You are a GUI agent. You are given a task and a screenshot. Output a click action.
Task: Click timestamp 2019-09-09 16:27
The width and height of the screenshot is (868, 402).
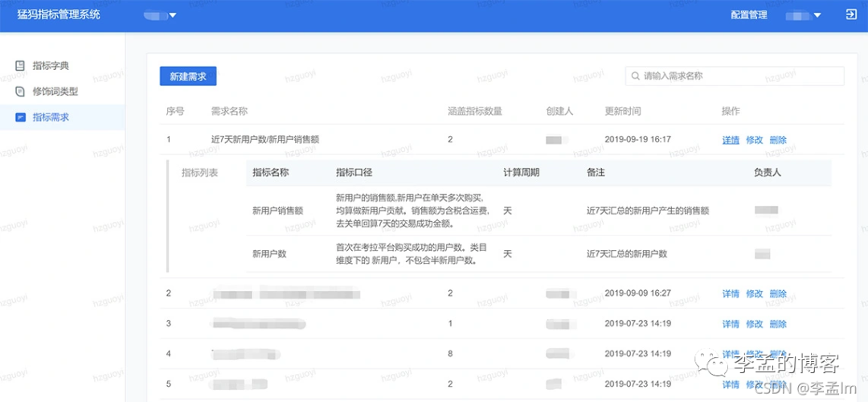point(637,293)
